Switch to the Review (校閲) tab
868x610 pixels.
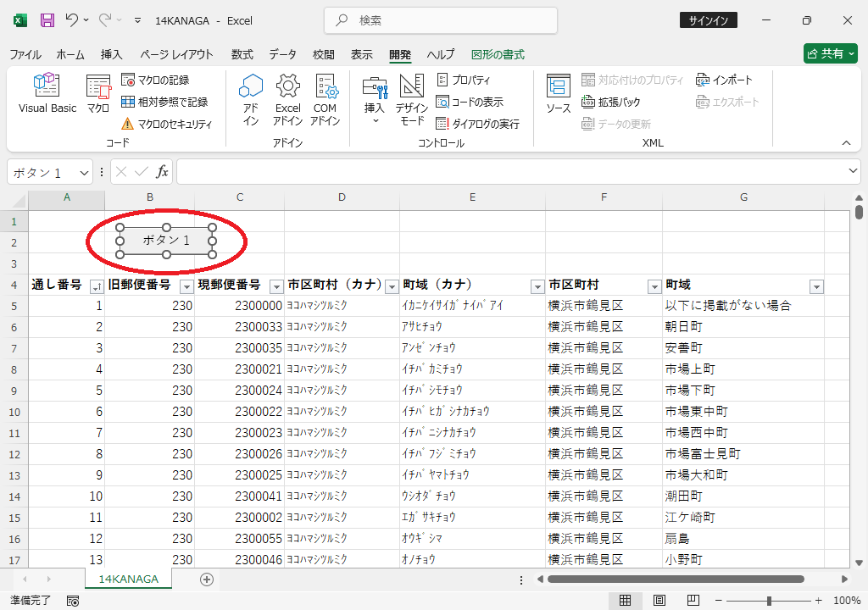point(323,54)
